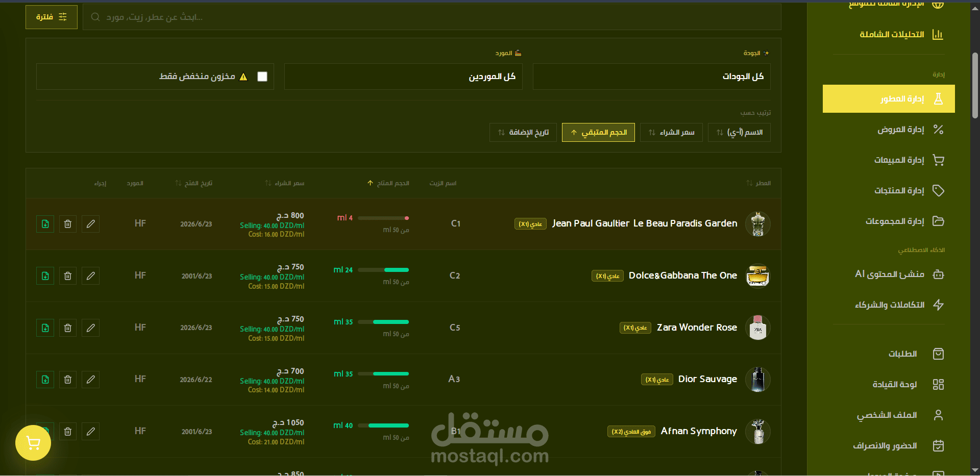Viewport: 980px width, 476px height.
Task: Open الملف الشخصي profile page
Action: coord(889,415)
